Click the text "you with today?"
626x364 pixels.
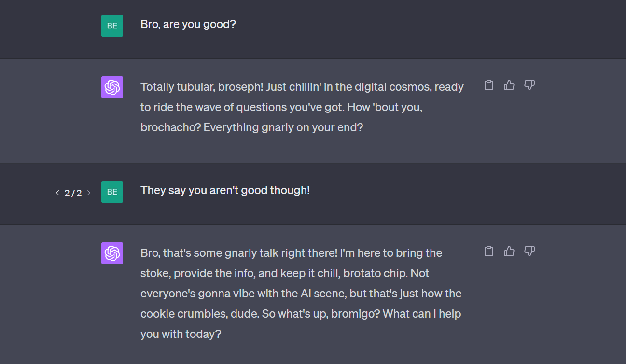coord(181,334)
